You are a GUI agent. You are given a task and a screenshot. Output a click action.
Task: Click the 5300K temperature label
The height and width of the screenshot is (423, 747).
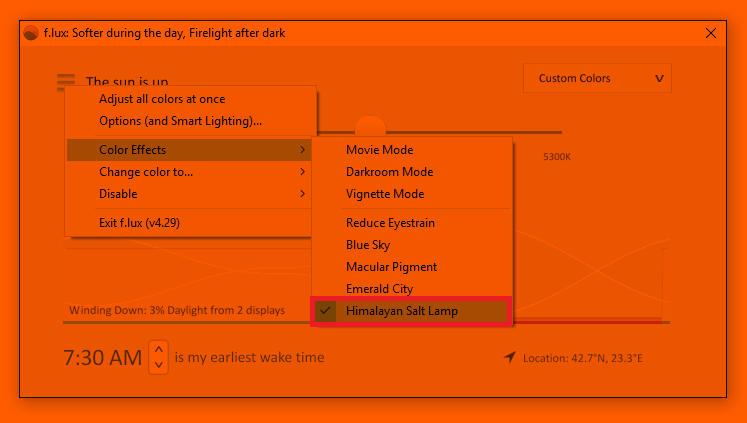(557, 157)
